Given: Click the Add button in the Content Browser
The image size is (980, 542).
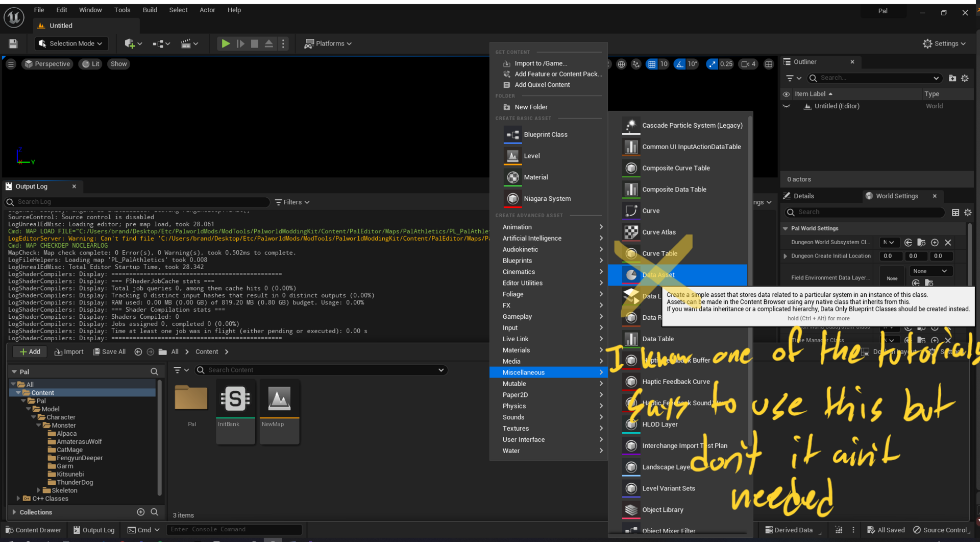Looking at the screenshot, I should (30, 352).
